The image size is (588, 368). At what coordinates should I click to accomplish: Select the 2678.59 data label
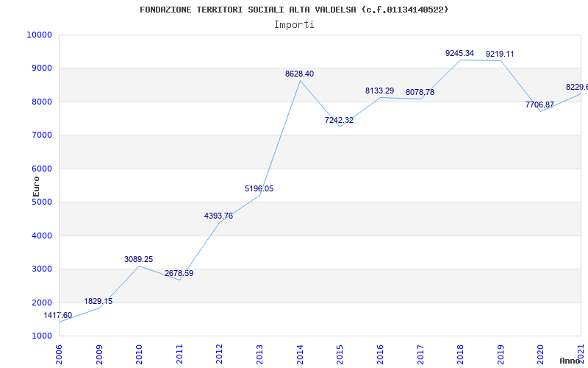(x=179, y=273)
